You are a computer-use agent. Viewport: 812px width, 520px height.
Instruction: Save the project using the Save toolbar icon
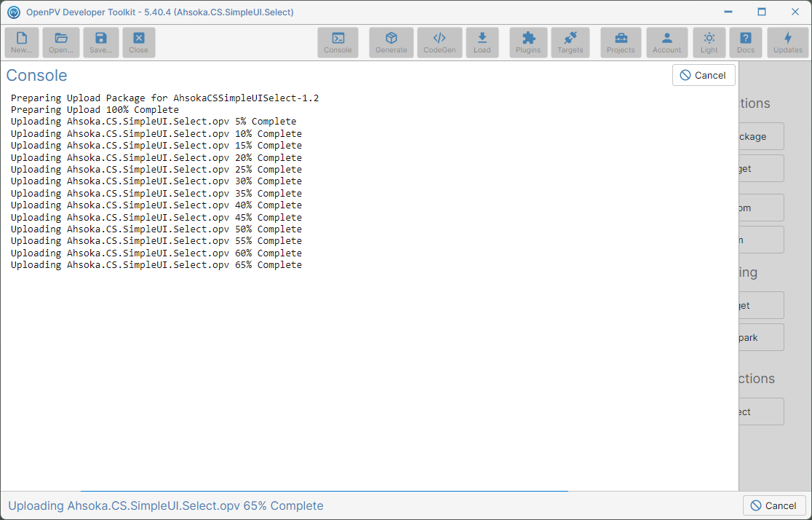101,42
